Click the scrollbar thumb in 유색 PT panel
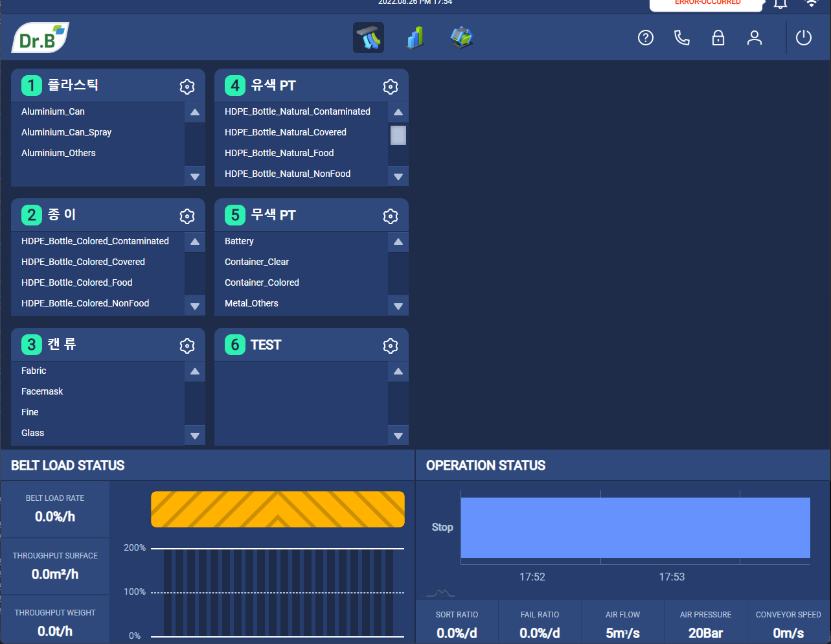The width and height of the screenshot is (831, 644). pyautogui.click(x=398, y=135)
